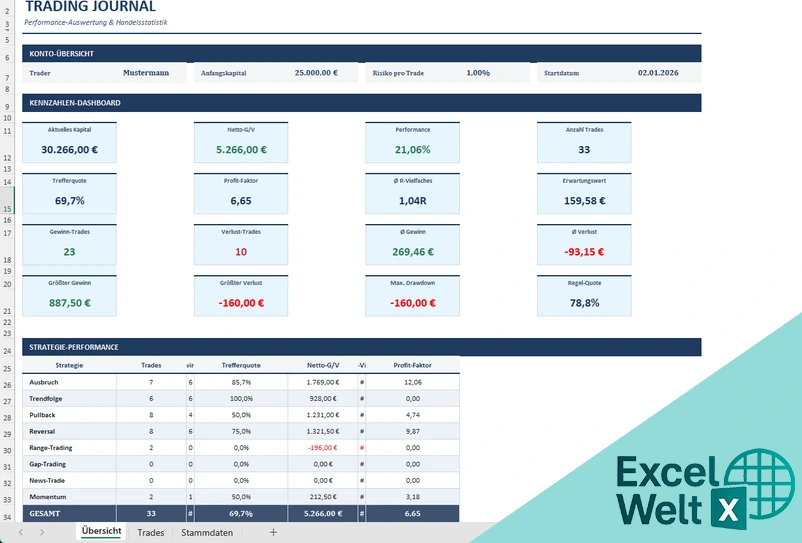The height and width of the screenshot is (543, 802).
Task: Click the News-Trade strategy name cell
Action: 69,480
